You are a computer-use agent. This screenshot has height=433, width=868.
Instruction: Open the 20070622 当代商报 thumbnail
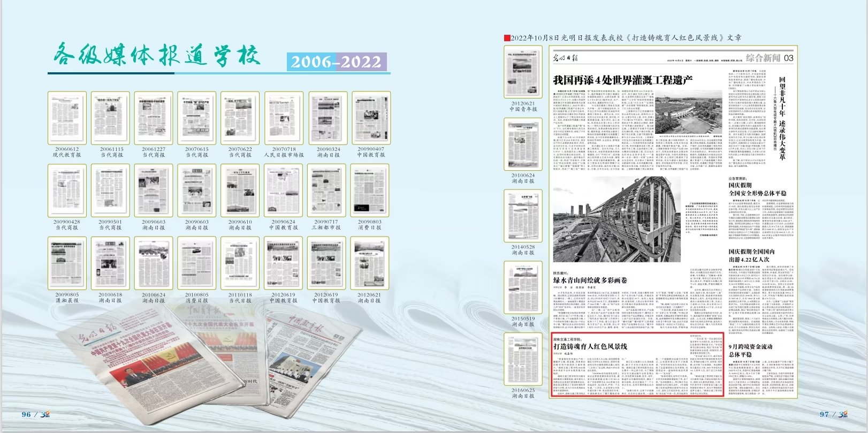point(240,118)
